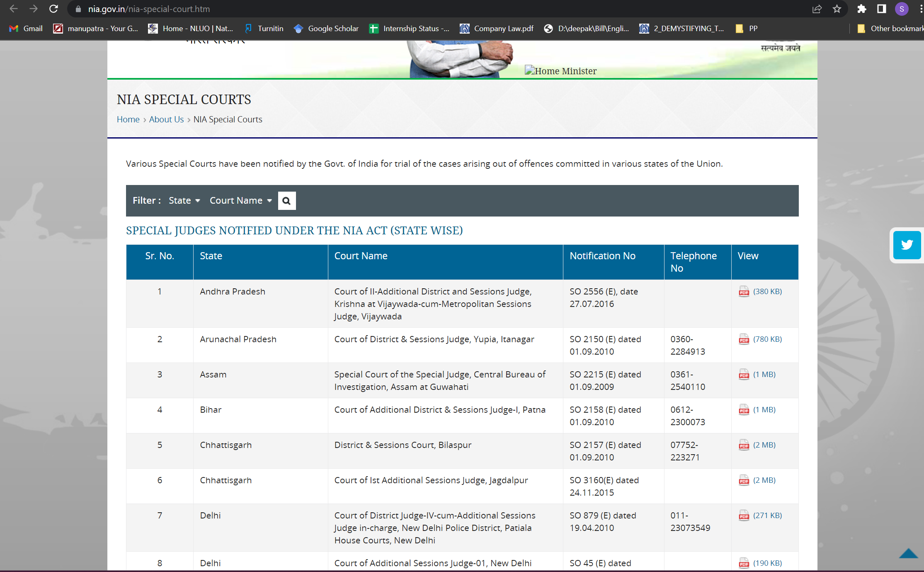Open the Google Scholar bookmark
The image size is (924, 572).
[326, 29]
